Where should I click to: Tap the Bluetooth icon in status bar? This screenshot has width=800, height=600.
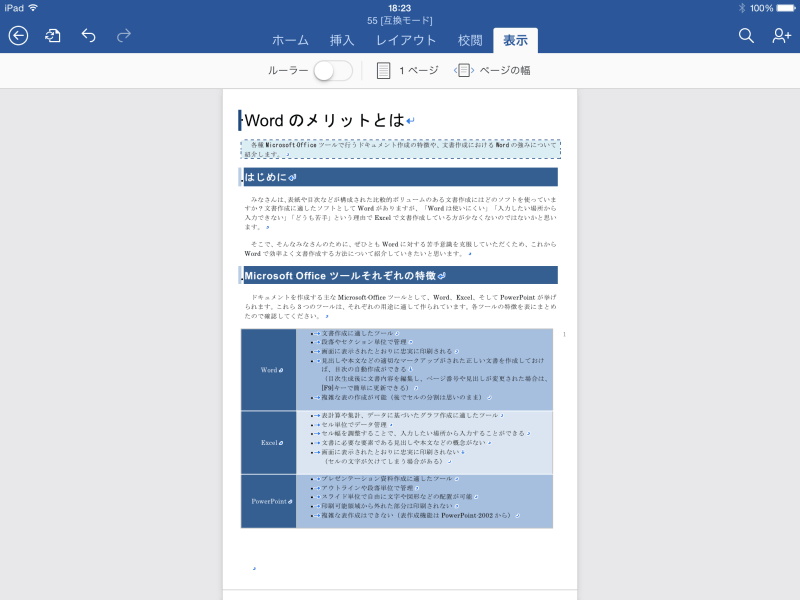(x=742, y=8)
